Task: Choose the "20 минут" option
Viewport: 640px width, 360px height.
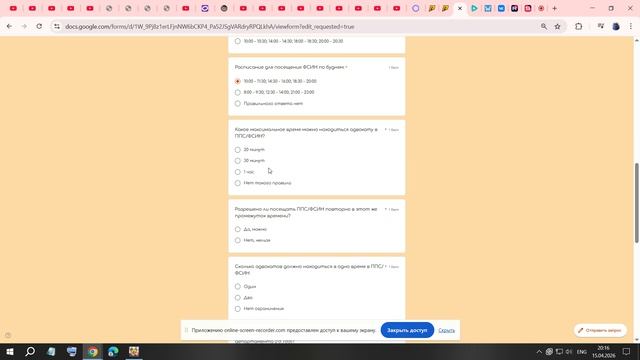Action: click(x=238, y=150)
